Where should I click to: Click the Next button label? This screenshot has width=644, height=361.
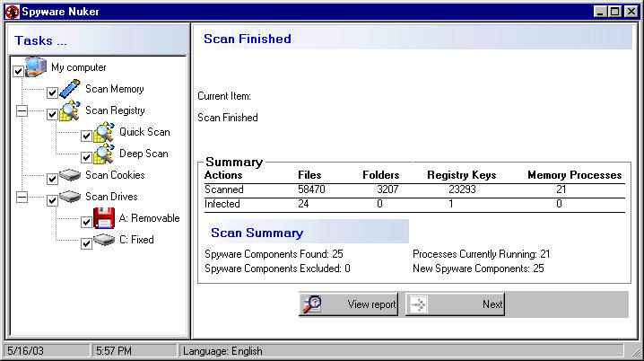coord(492,304)
